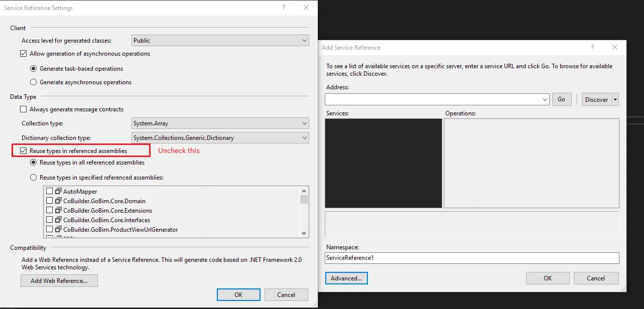Click the Namespace field containing ServiceReference1
The image size is (644, 309).
pyautogui.click(x=472, y=258)
